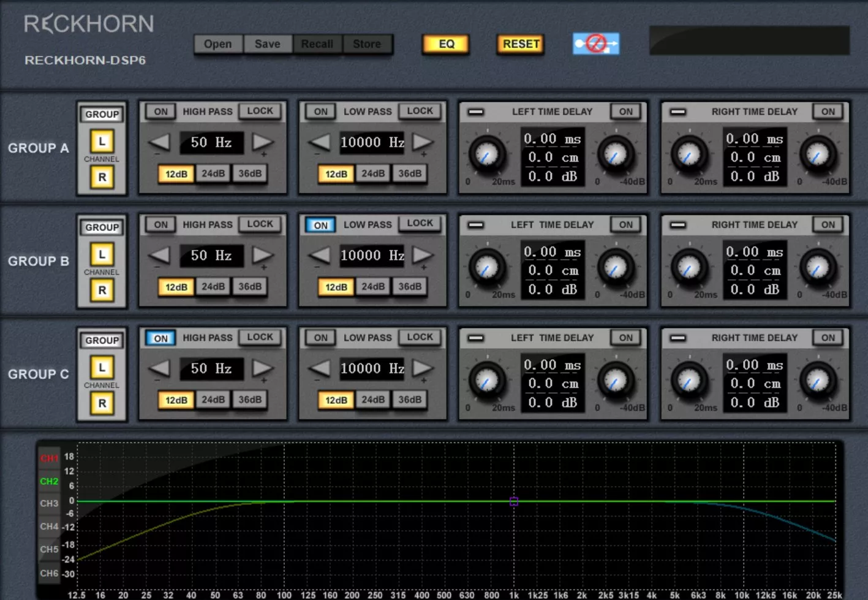Open a preset file with Open button
Image resolution: width=868 pixels, height=600 pixels.
(x=218, y=44)
